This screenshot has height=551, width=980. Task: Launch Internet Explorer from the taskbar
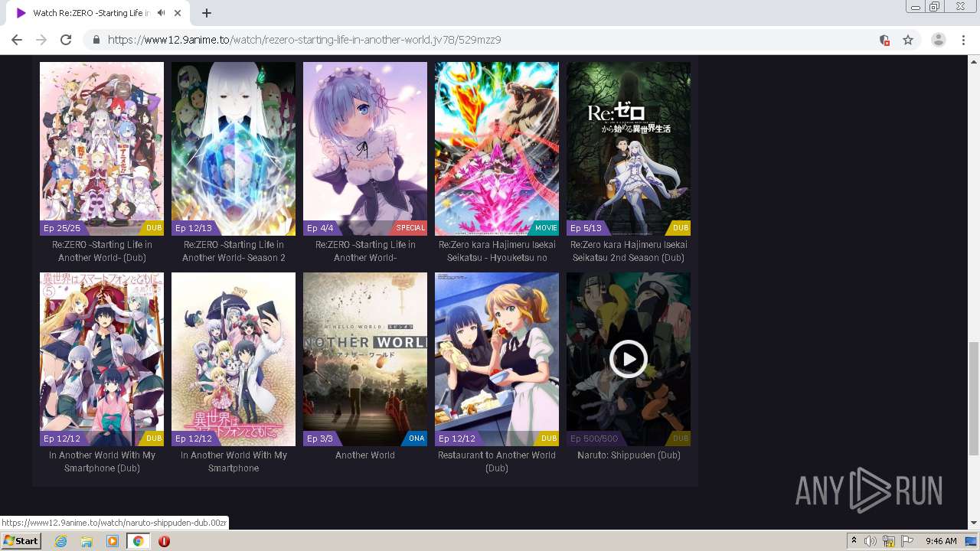[61, 541]
